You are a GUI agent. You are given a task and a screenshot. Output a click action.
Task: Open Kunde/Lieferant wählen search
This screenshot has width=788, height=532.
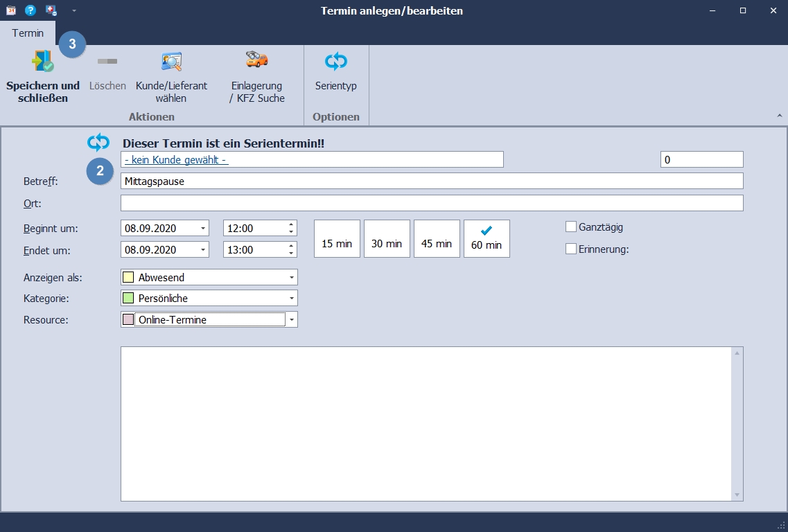point(171,62)
